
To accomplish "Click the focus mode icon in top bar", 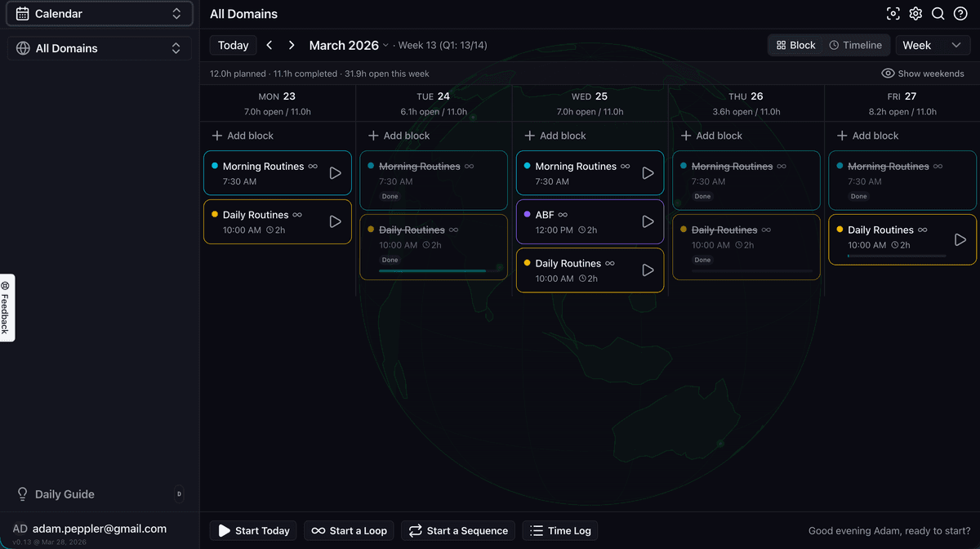I will pos(893,14).
